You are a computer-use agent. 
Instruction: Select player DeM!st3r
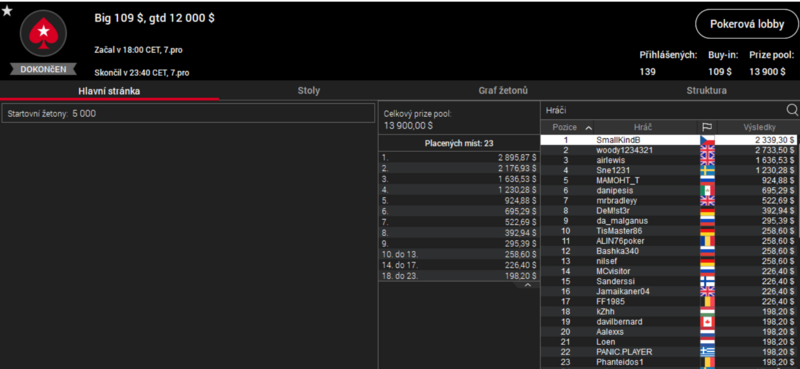(x=668, y=211)
